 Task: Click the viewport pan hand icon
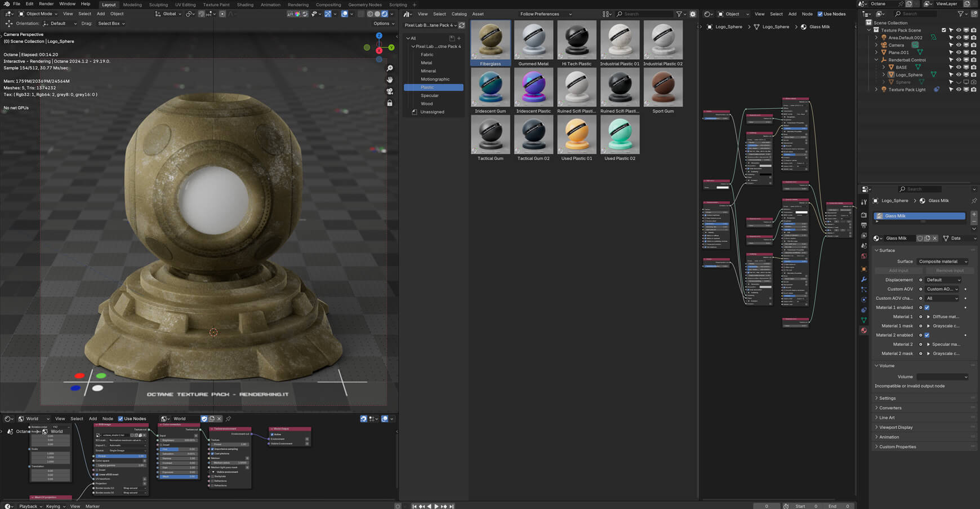click(390, 79)
